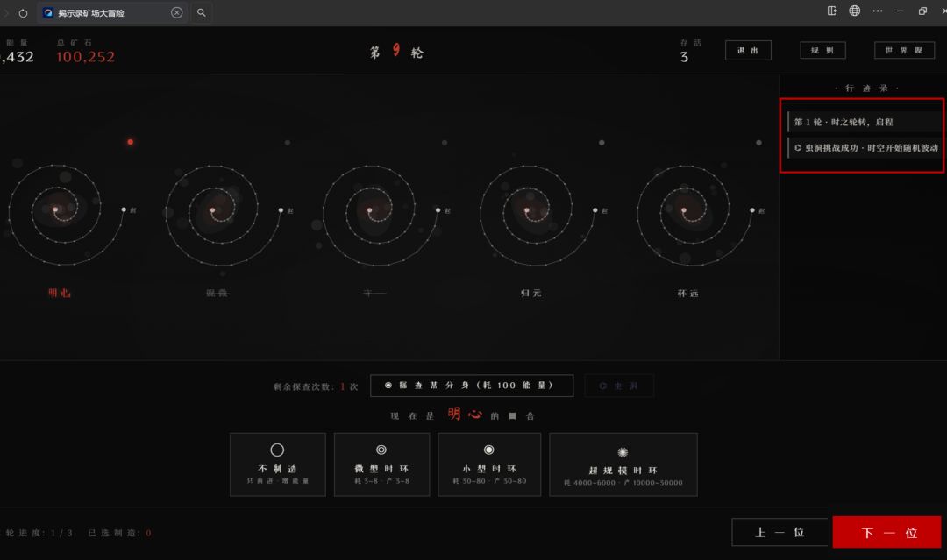Choose the 小型时环 option card

click(489, 464)
